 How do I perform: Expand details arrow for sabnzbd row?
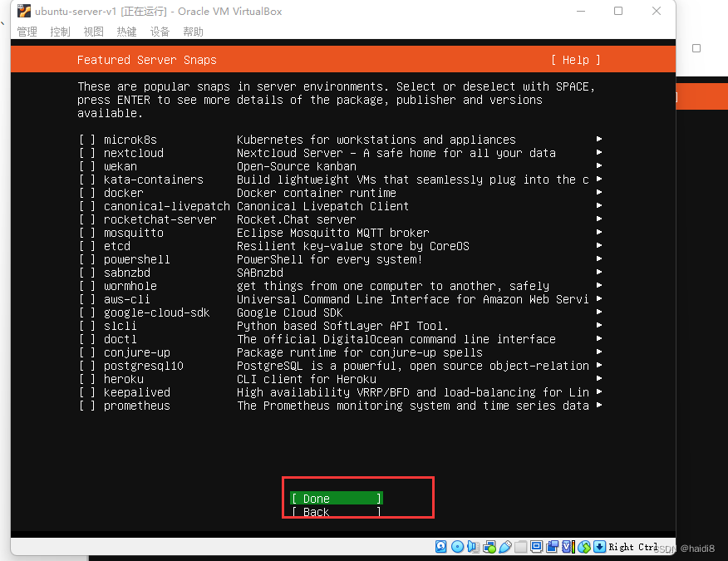coord(599,272)
